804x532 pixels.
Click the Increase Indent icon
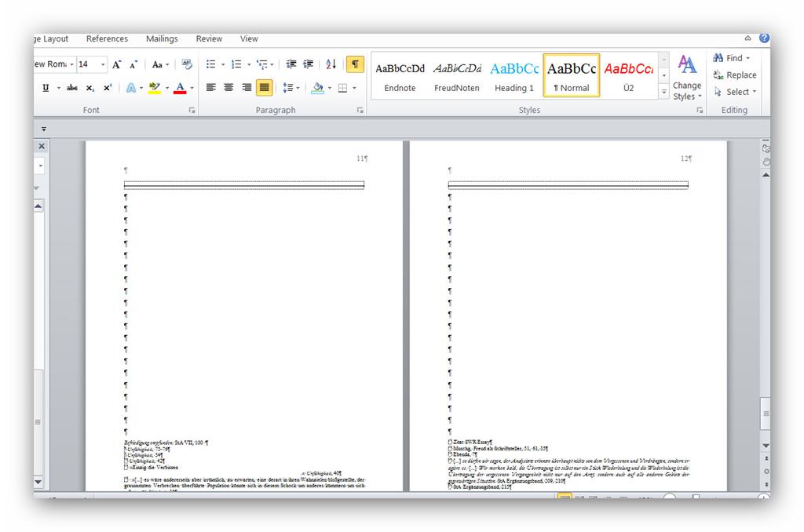click(308, 64)
